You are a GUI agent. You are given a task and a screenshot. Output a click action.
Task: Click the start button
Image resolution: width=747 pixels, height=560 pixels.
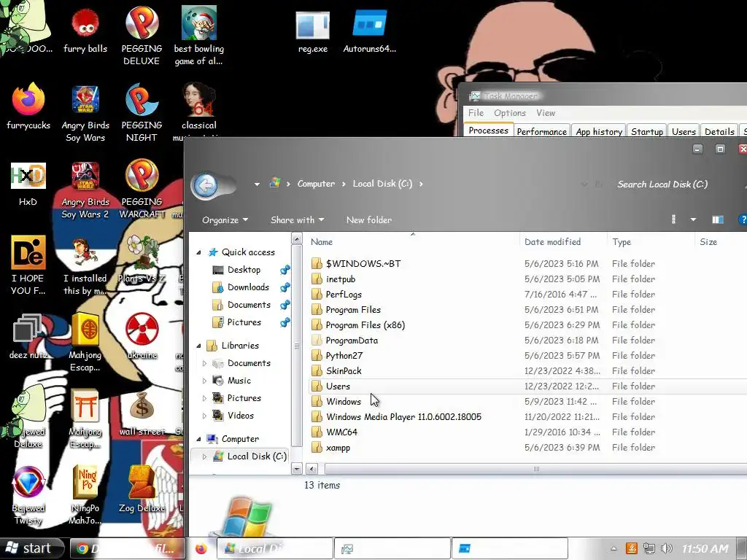coord(31,548)
